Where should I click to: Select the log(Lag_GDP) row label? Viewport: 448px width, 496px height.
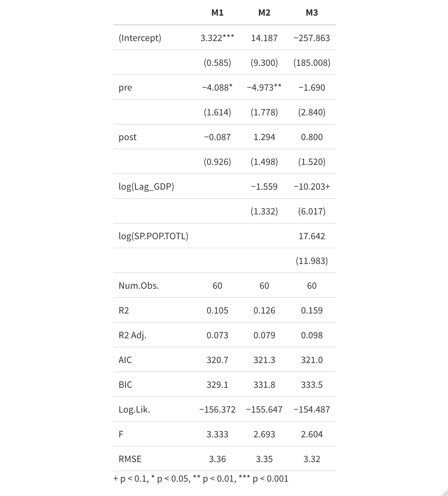click(x=146, y=187)
